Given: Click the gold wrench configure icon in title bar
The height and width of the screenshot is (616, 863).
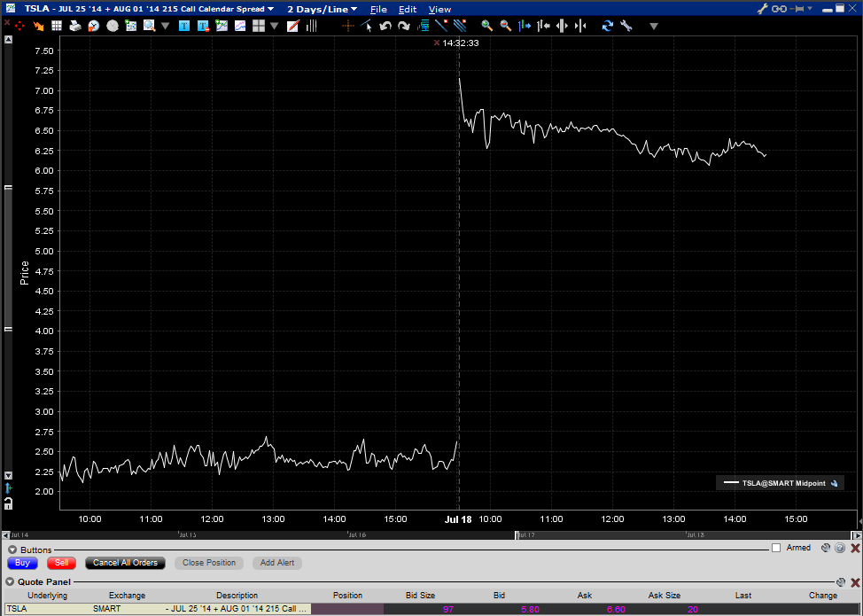Looking at the screenshot, I should [x=762, y=9].
